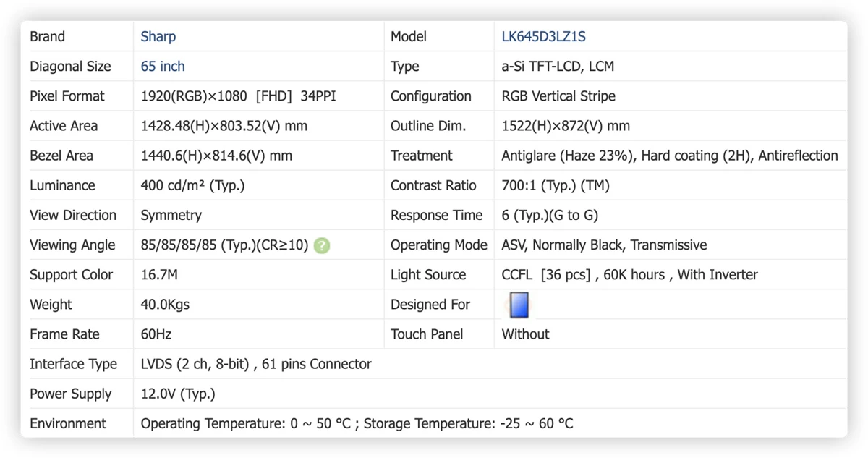Image resolution: width=868 pixels, height=458 pixels.
Task: Click the Designed For label
Action: point(430,305)
